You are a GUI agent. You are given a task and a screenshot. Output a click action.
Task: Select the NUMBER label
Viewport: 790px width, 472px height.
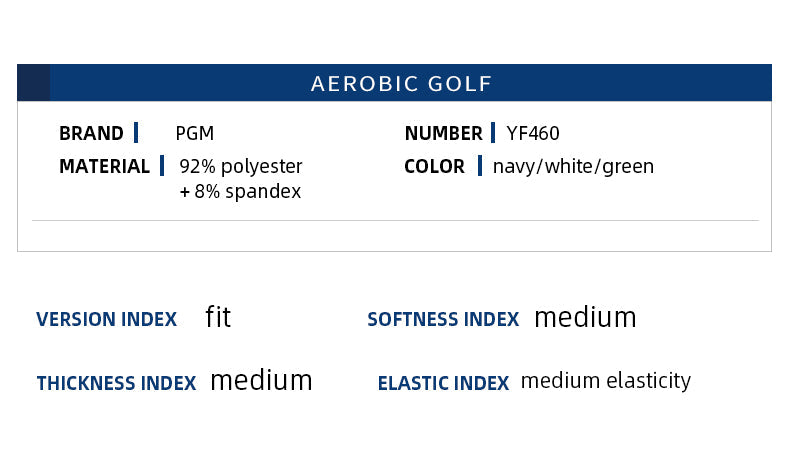coord(443,133)
